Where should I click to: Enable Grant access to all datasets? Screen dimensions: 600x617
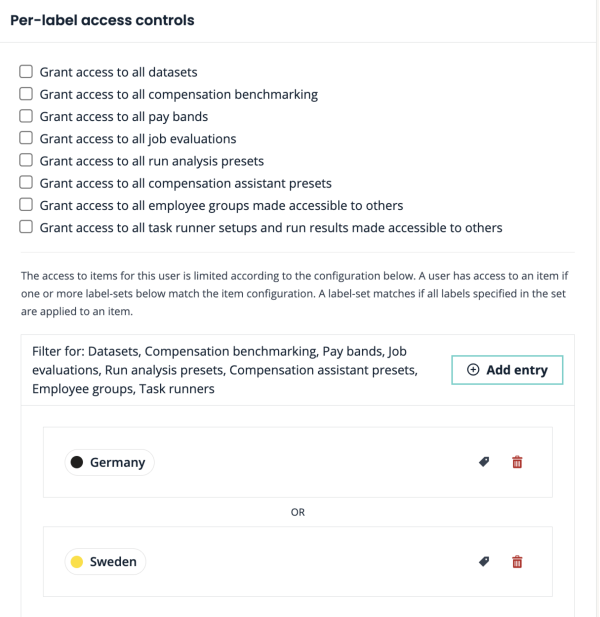point(27,72)
